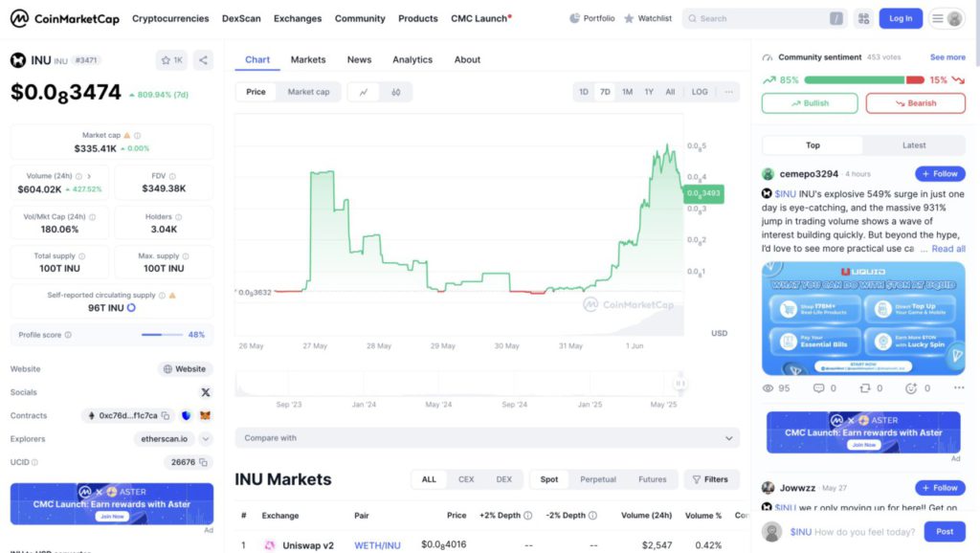
Task: Open the X social link
Action: [205, 392]
